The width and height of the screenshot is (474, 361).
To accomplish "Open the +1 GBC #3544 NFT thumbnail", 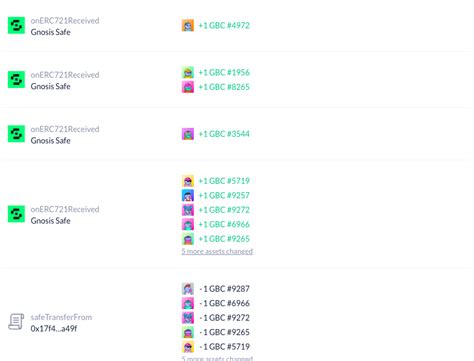I will [188, 134].
